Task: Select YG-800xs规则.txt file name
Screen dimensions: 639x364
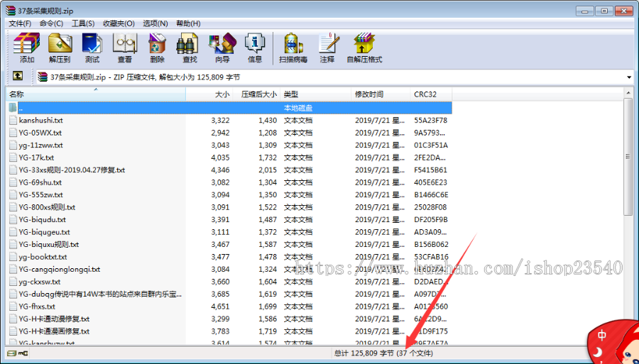Action: (x=47, y=207)
